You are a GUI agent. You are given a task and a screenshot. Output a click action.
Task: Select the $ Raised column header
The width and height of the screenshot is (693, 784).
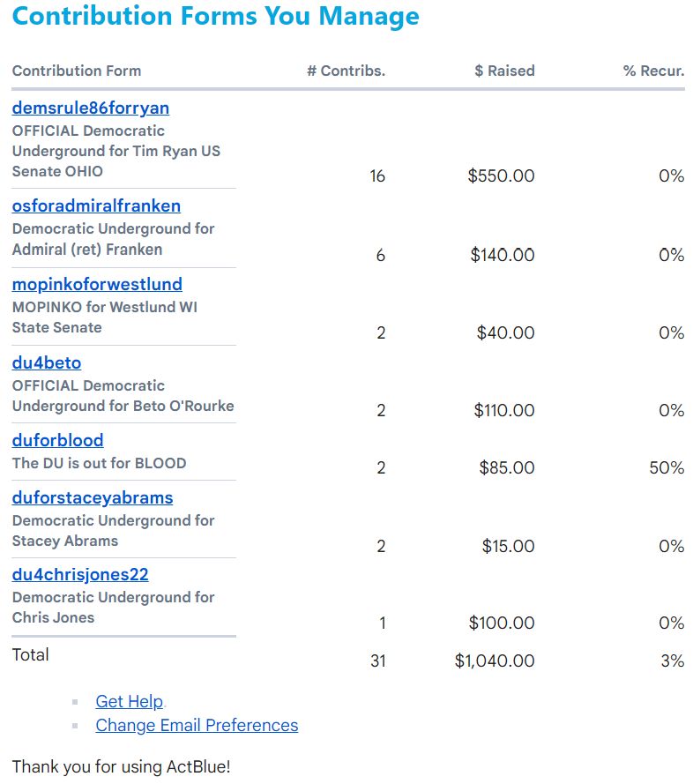click(504, 71)
